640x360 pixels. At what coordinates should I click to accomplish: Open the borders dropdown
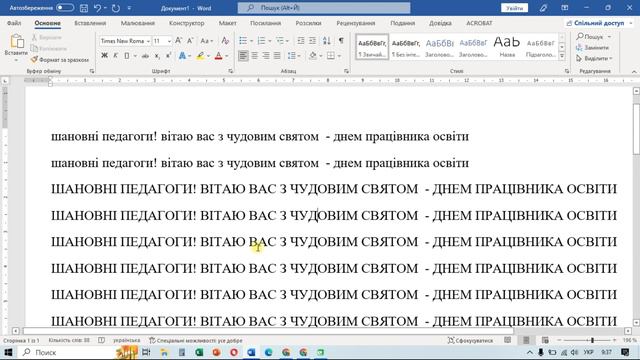339,56
